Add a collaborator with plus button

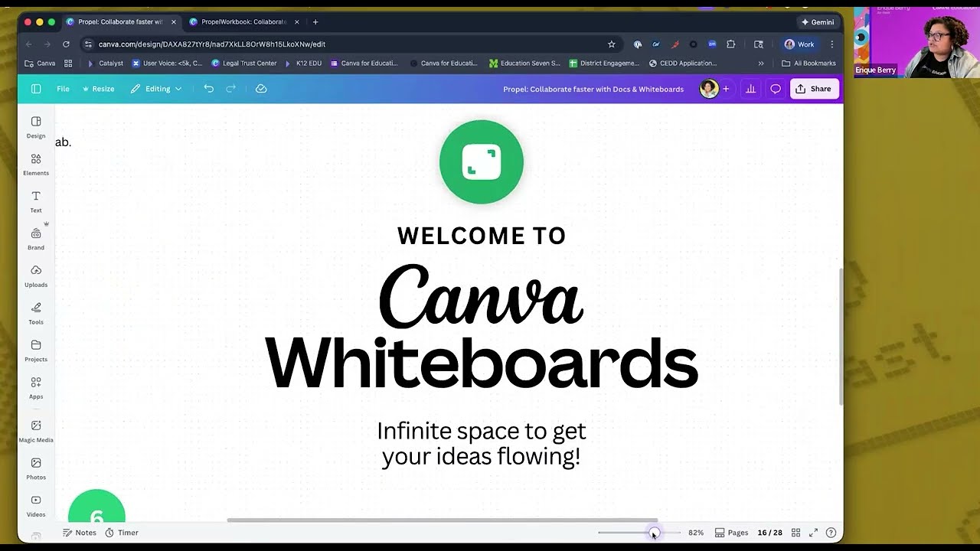coord(726,89)
